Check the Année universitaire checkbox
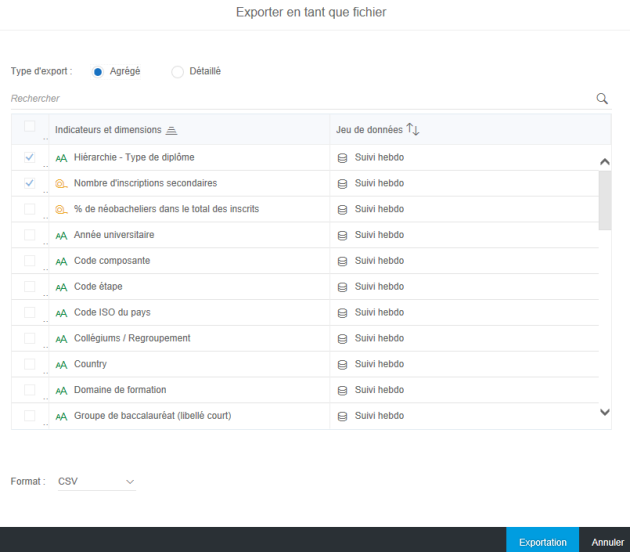Image resolution: width=630 pixels, height=552 pixels. tap(29, 235)
